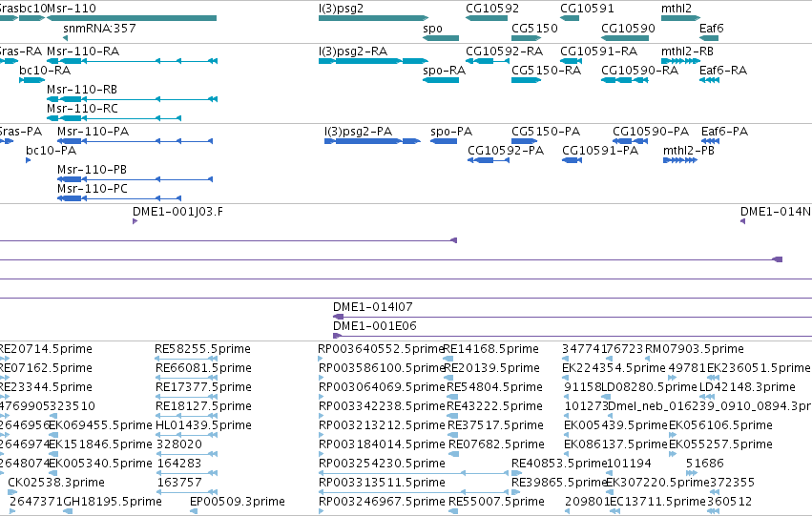This screenshot has width=812, height=516.
Task: Open the EK069455.5prime EST label
Action: (100, 425)
